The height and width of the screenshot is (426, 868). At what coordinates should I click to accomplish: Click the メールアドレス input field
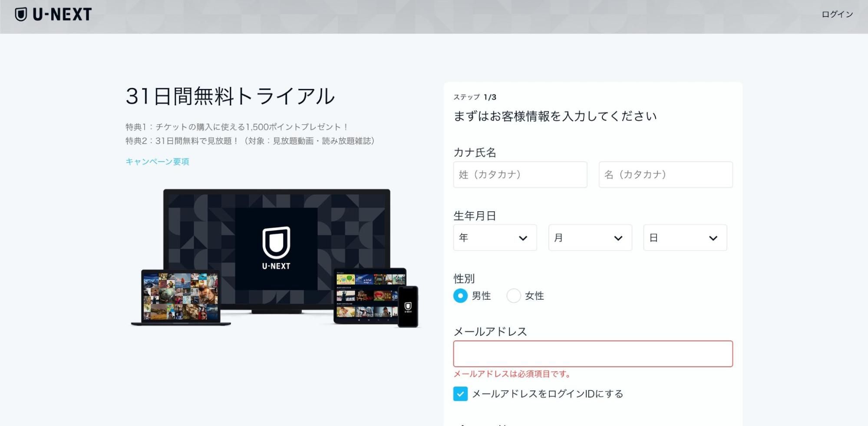[593, 354]
